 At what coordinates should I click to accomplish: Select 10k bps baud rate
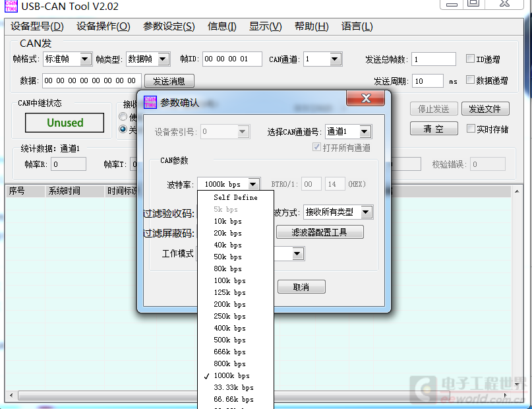coord(235,221)
